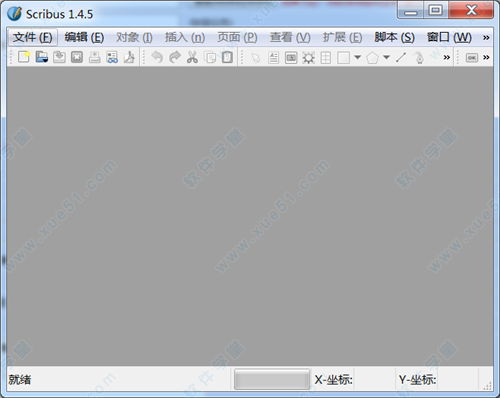
Task: Click the Redo arrow icon
Action: click(x=175, y=57)
